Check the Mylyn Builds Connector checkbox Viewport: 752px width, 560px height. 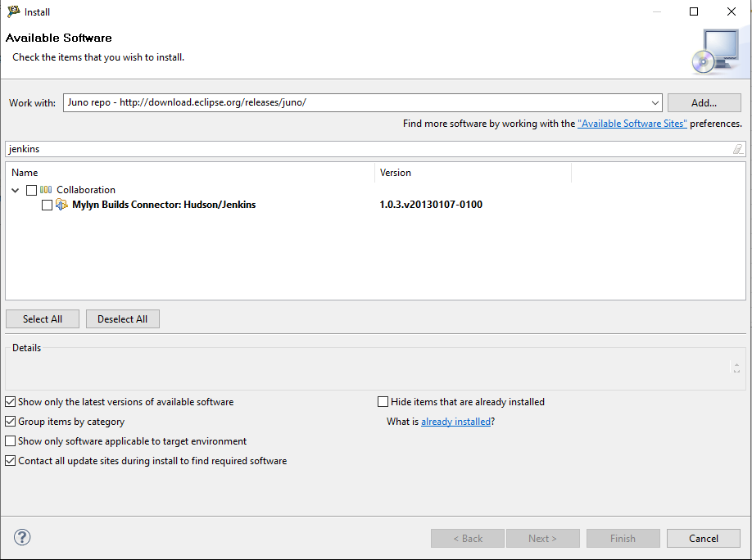(47, 205)
